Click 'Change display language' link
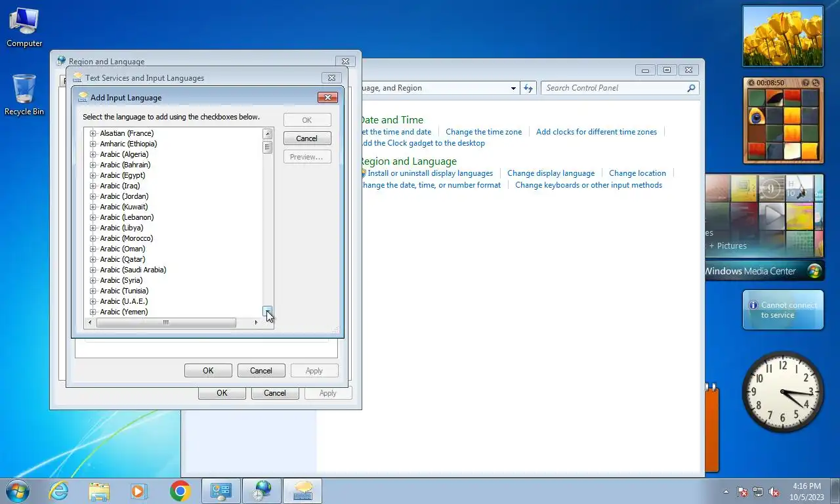 click(x=551, y=173)
